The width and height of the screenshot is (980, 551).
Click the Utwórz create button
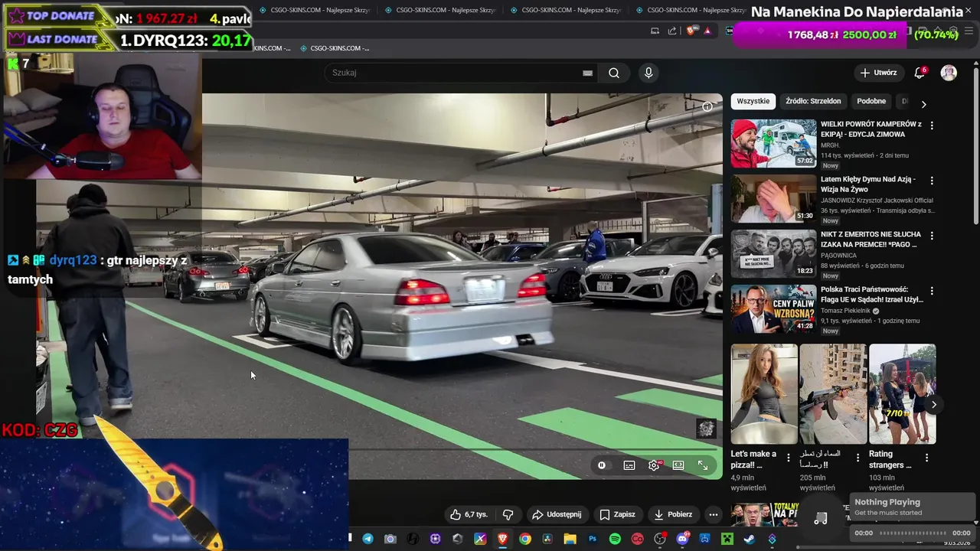tap(878, 73)
